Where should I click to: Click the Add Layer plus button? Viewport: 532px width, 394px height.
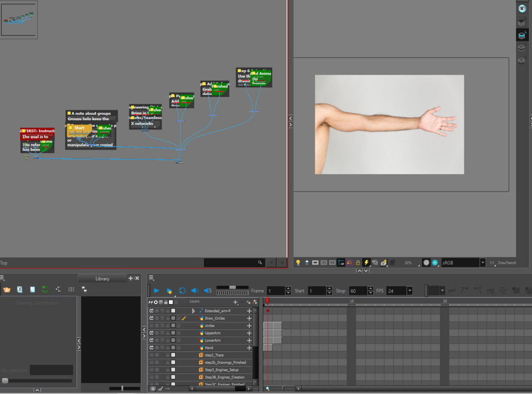(x=235, y=302)
